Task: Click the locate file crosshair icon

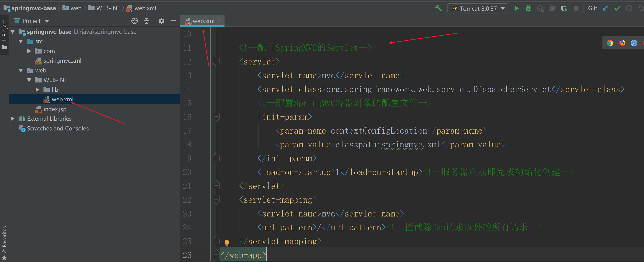Action: [x=135, y=21]
